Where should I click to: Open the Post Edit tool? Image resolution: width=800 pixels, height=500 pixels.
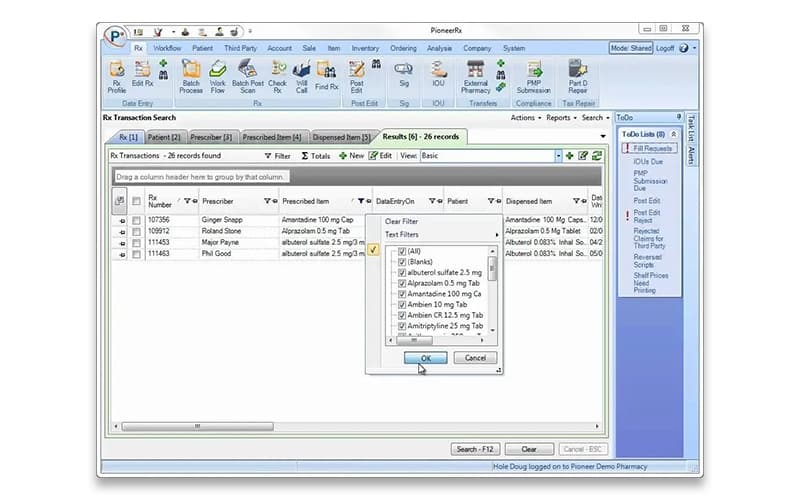[x=357, y=77]
